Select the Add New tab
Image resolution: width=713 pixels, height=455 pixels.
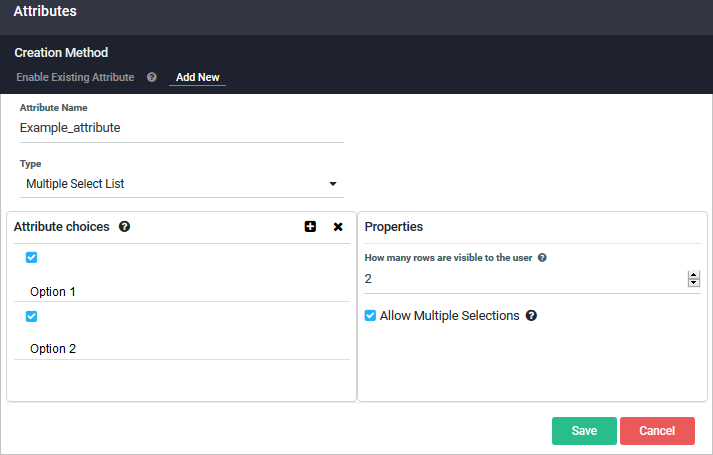coord(198,77)
